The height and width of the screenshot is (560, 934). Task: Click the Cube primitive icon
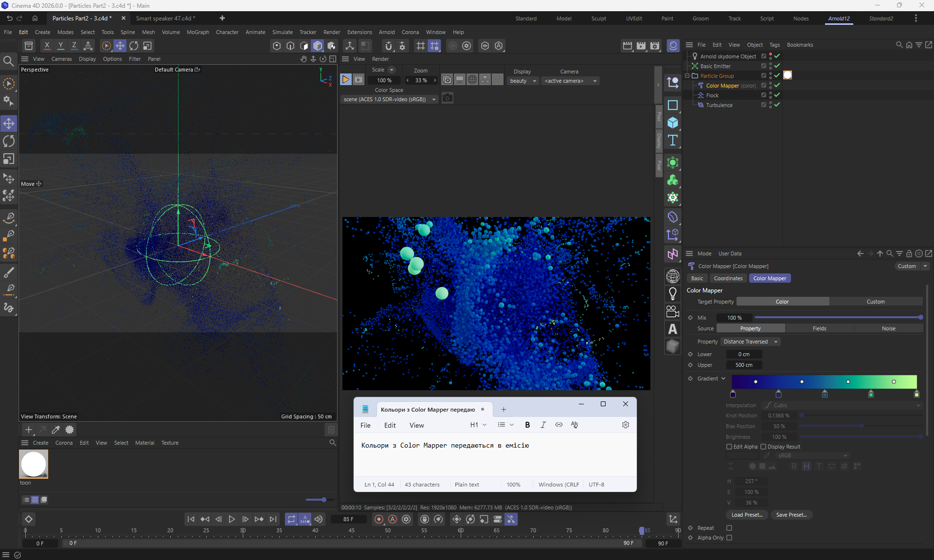click(x=673, y=123)
